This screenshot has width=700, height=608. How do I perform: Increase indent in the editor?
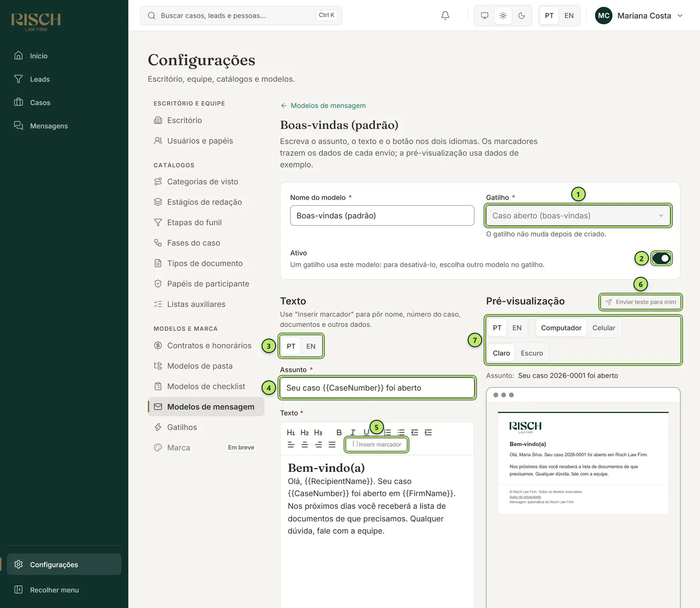(428, 432)
